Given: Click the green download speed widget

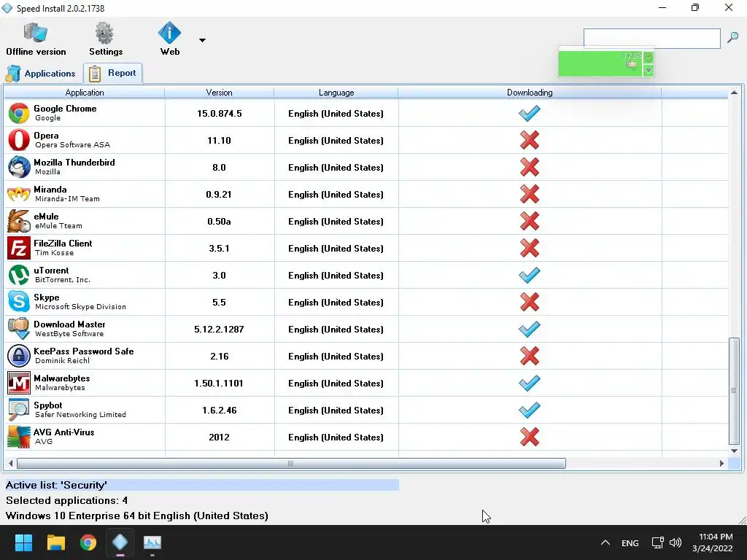Looking at the screenshot, I should 600,64.
